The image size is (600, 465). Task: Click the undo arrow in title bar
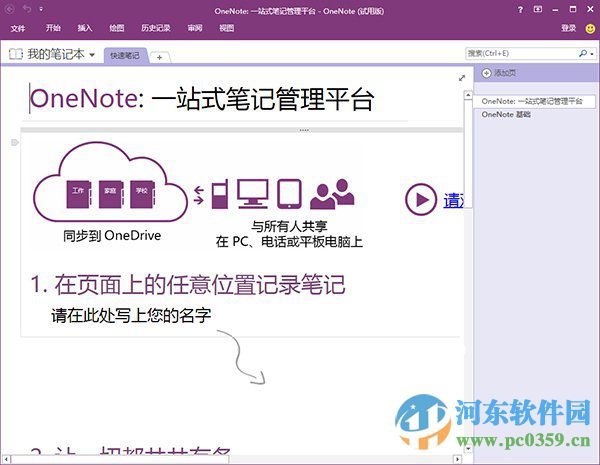[x=27, y=8]
